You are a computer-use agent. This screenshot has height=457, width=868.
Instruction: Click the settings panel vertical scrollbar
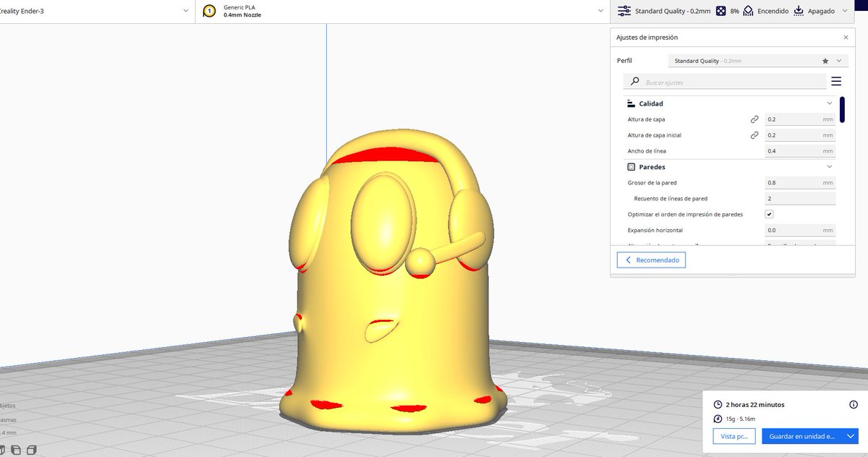842,110
